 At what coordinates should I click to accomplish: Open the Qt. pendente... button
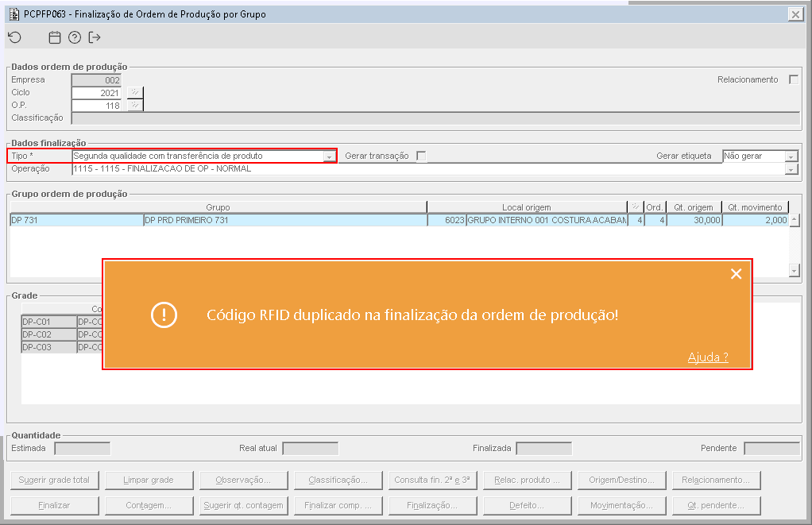pyautogui.click(x=716, y=505)
